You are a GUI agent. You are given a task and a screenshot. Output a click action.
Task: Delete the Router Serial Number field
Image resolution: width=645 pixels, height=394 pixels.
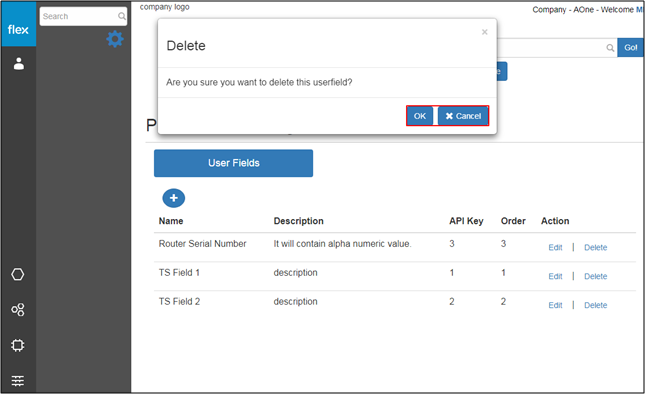click(595, 248)
